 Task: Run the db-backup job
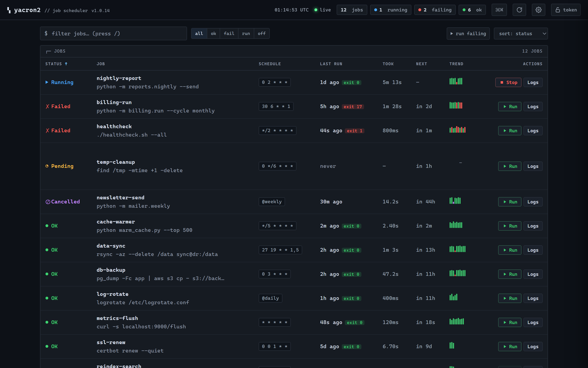point(510,274)
